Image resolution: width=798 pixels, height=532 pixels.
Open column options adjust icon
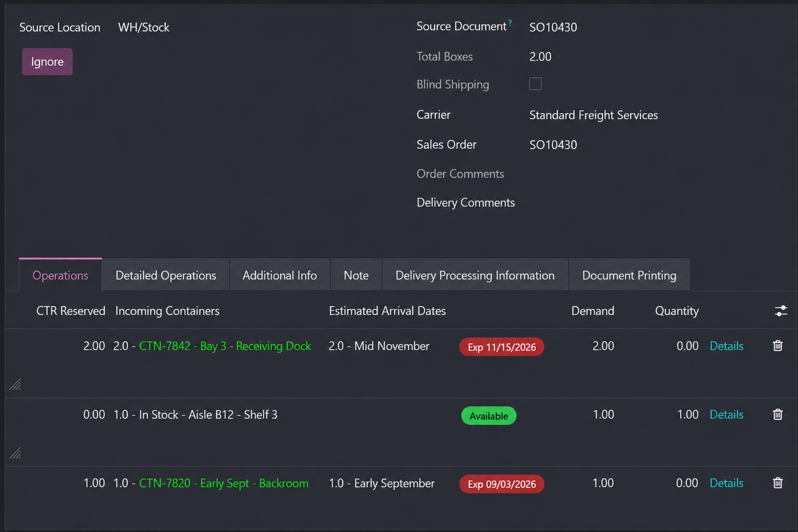click(x=781, y=311)
